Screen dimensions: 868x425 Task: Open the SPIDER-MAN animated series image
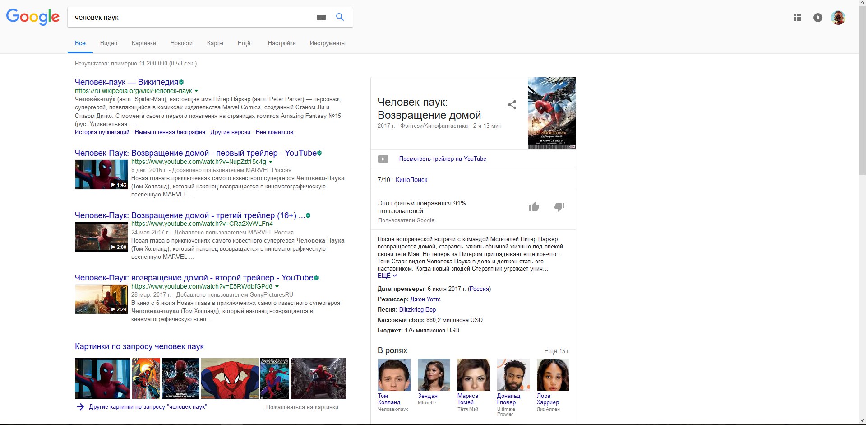[275, 378]
